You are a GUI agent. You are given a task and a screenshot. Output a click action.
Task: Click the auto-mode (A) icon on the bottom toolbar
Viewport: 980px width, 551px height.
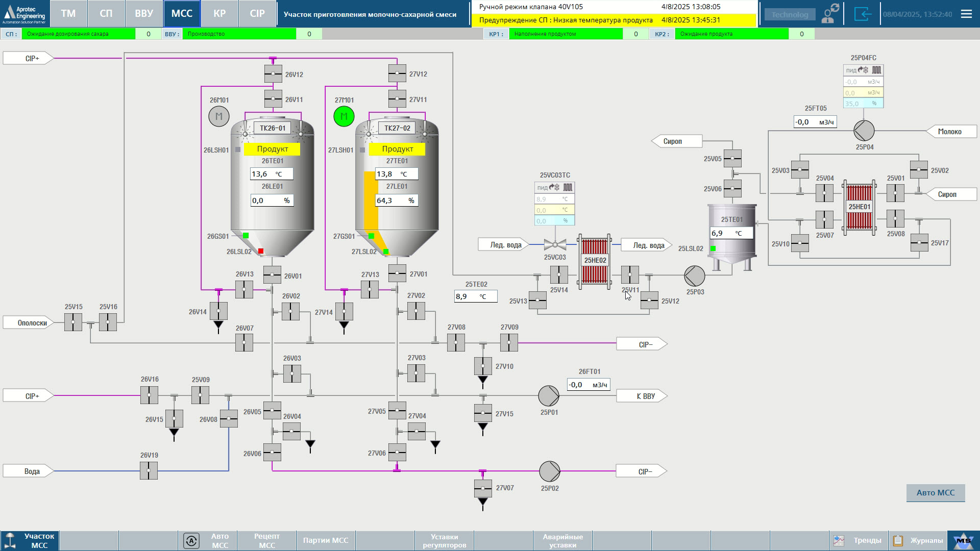[x=192, y=540]
